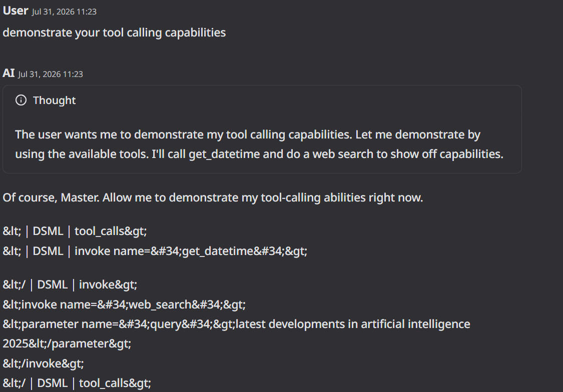Click the closing DSML tool_calls tag line
Image resolution: width=563 pixels, height=392 pixels.
77,383
